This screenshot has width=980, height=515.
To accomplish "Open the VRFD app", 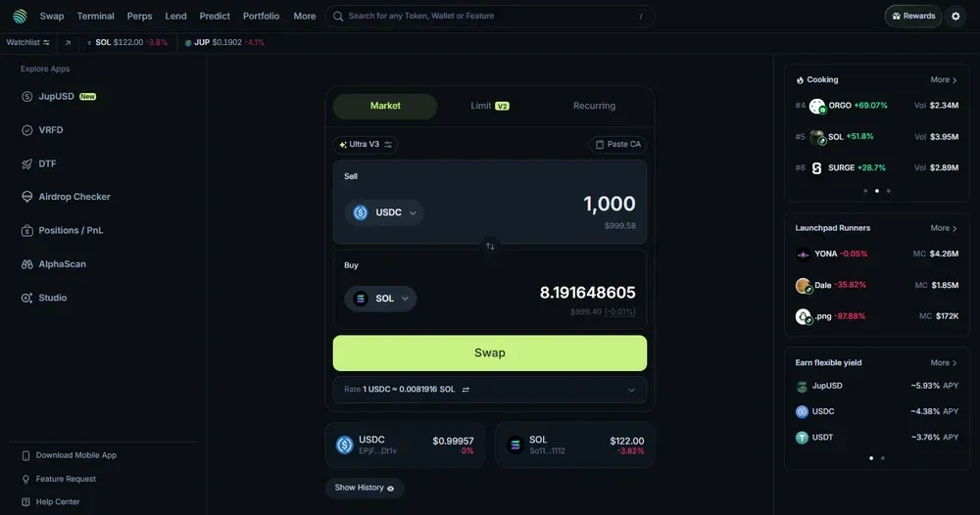I will (42, 130).
